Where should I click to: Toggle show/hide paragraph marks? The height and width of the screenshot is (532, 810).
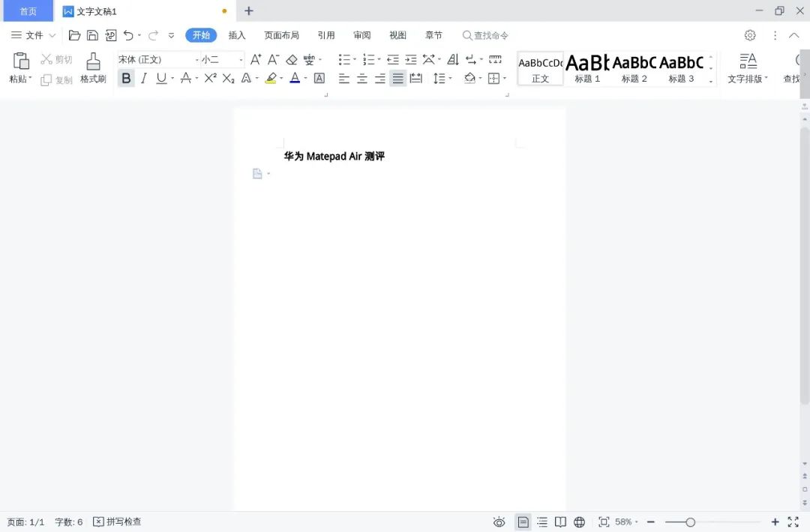(x=470, y=59)
